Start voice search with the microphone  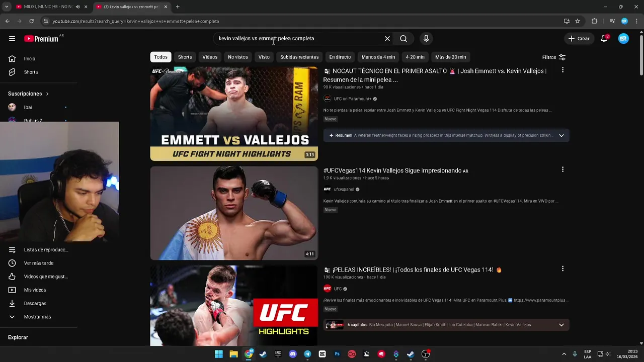coord(426,39)
